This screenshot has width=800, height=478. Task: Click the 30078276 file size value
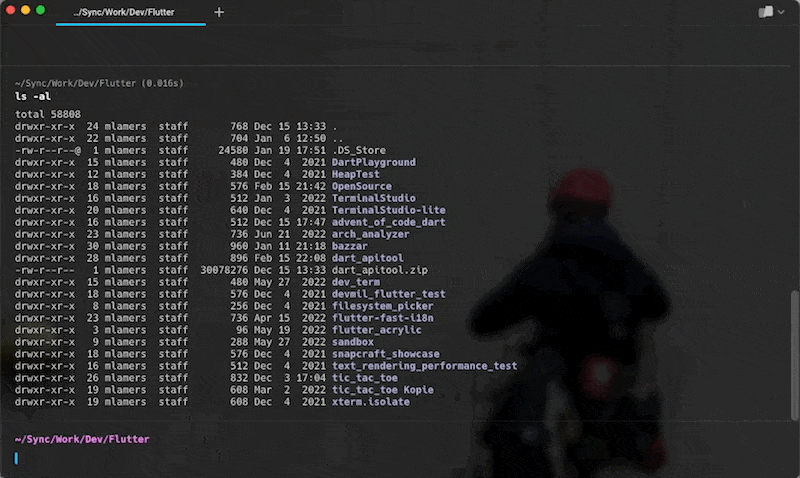pyautogui.click(x=224, y=270)
